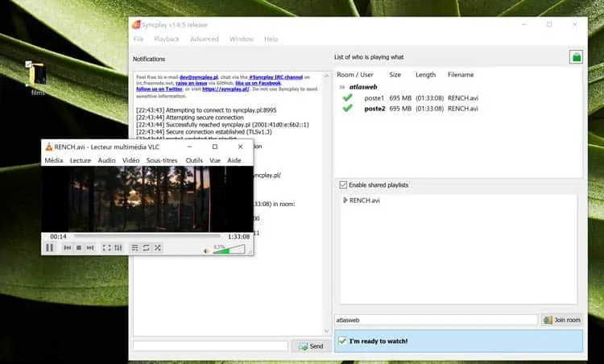604x364 pixels.
Task: Click poste1's RENCH.avi filename
Action: coord(463,98)
